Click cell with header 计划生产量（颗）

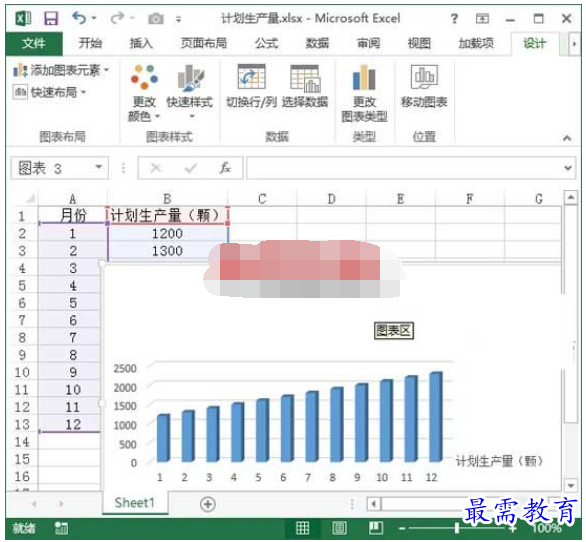click(168, 215)
